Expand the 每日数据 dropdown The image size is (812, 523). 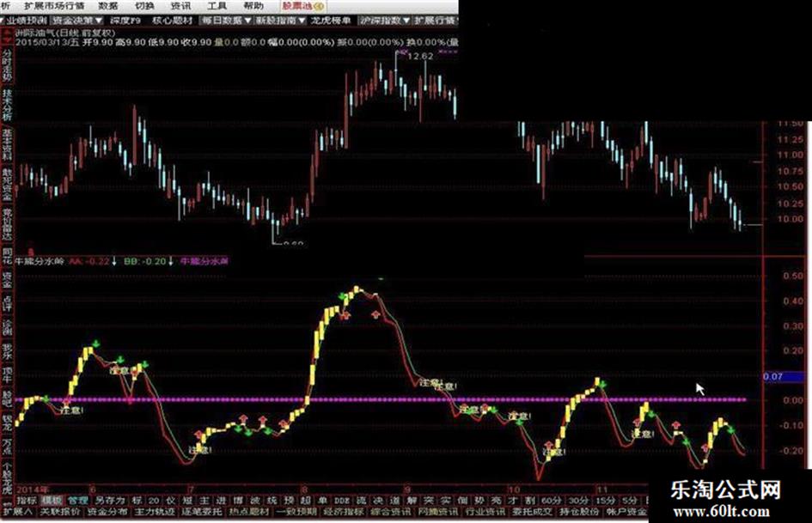pos(226,21)
